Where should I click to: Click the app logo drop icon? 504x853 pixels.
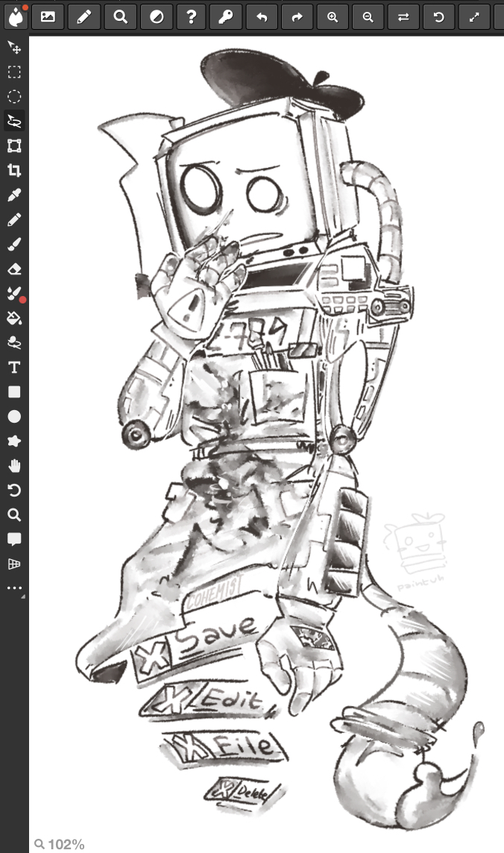tap(16, 17)
